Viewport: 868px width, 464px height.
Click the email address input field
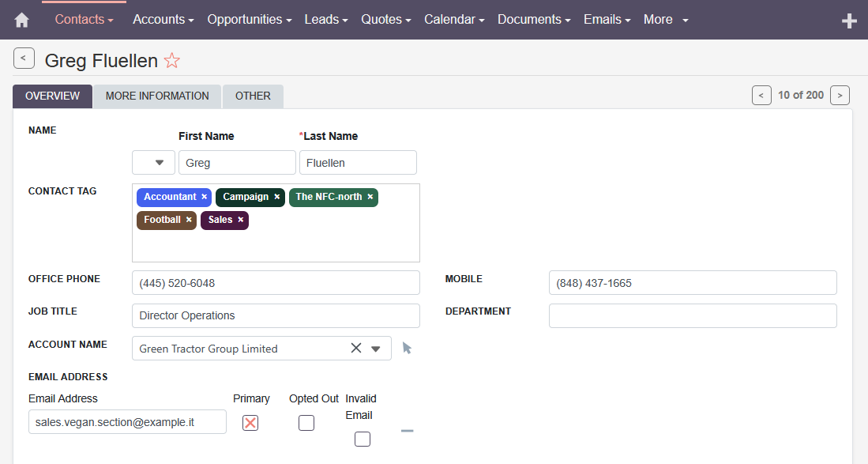pos(127,422)
